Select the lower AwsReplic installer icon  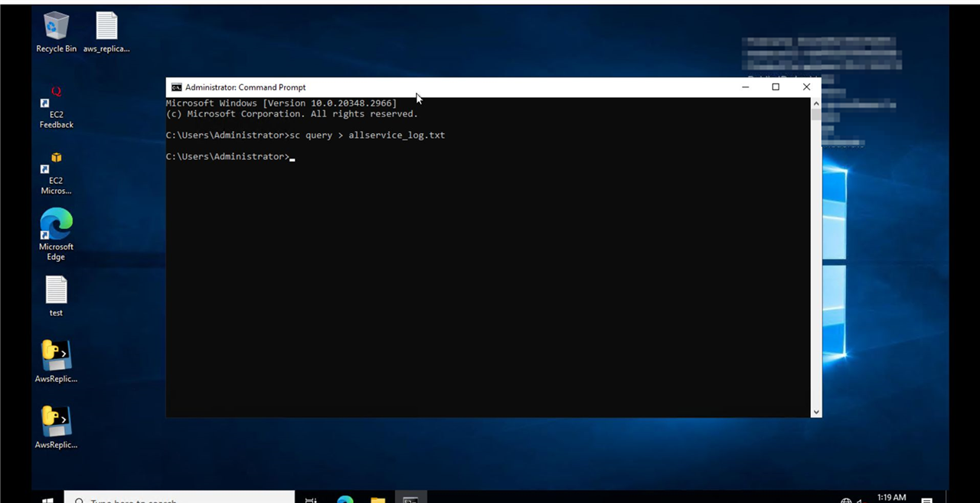click(x=56, y=422)
